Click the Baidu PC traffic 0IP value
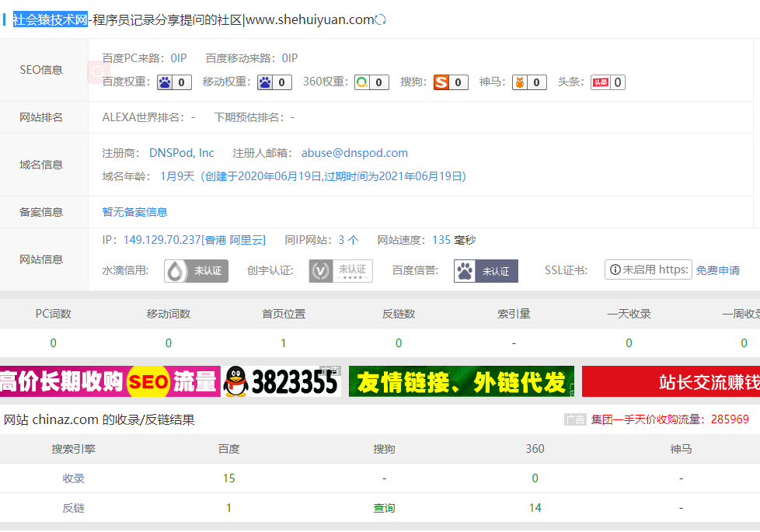Viewport: 760px width, 532px height. pyautogui.click(x=179, y=58)
